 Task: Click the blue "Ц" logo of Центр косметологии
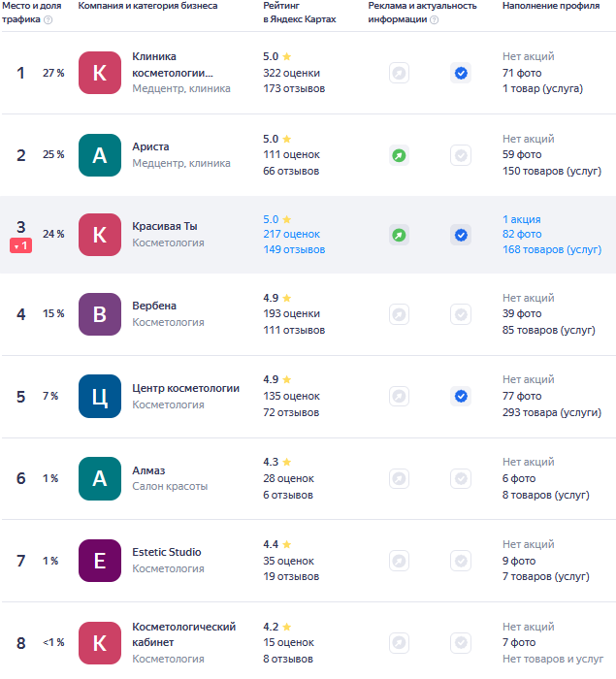click(100, 396)
